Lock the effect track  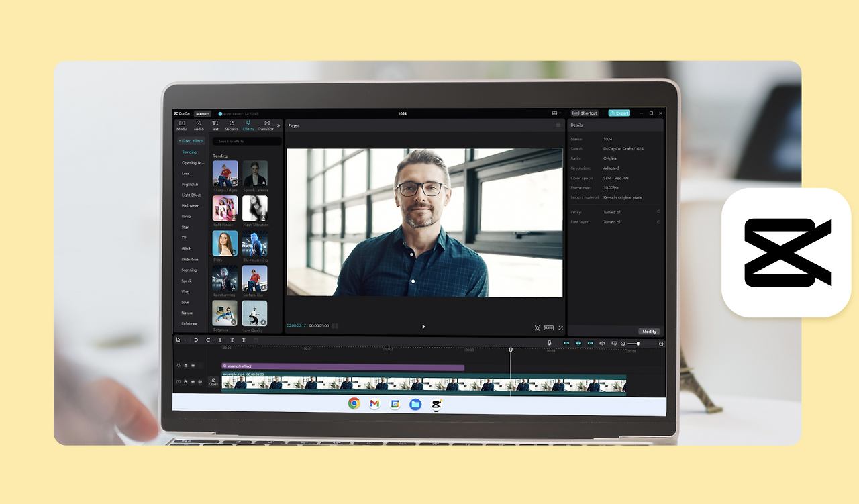point(186,366)
